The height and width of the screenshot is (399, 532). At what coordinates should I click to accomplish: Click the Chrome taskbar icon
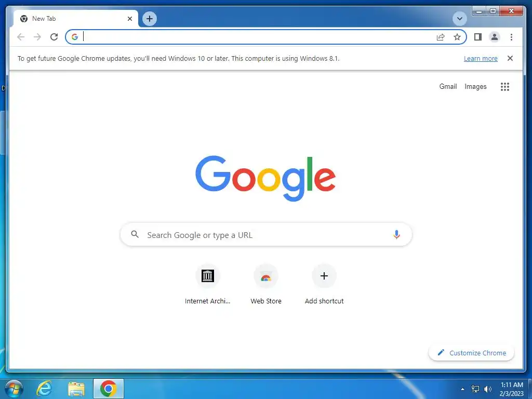coord(109,389)
